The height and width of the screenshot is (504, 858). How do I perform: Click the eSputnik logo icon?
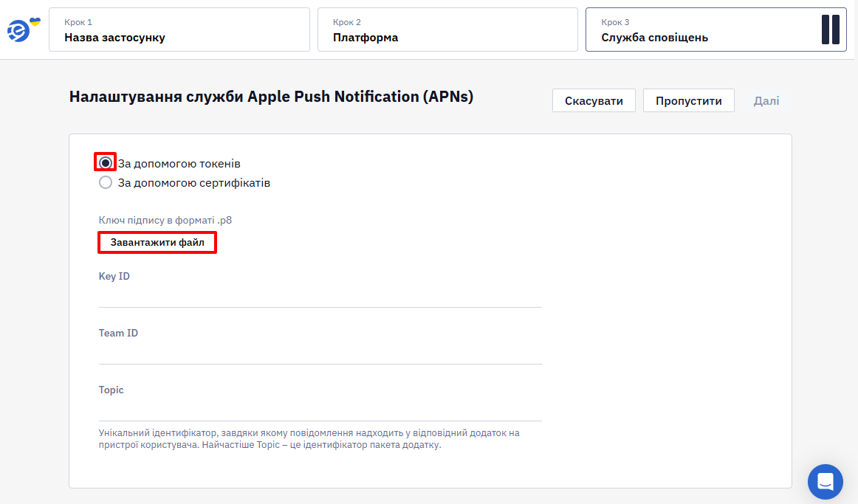tap(24, 30)
